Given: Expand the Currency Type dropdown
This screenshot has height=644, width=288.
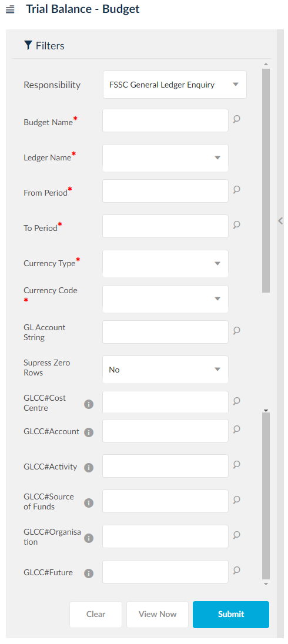Looking at the screenshot, I should tap(165, 264).
